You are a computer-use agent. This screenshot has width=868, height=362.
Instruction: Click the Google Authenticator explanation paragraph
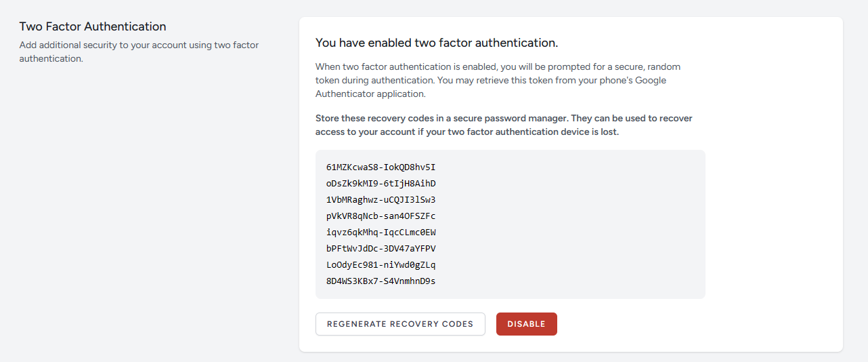[x=498, y=80]
